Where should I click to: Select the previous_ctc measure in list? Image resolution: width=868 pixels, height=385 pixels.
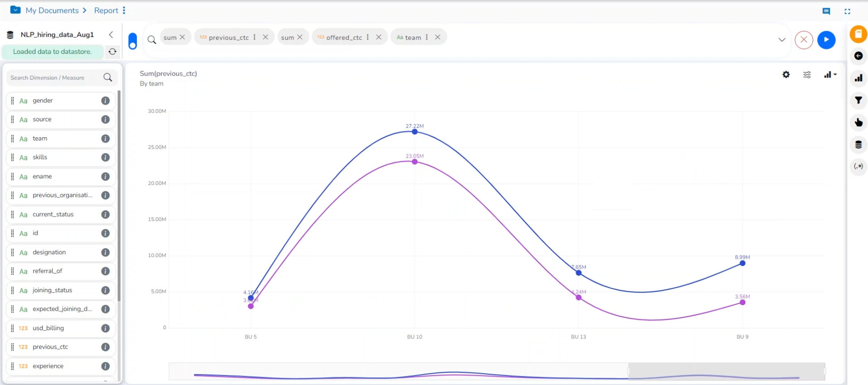click(x=61, y=347)
